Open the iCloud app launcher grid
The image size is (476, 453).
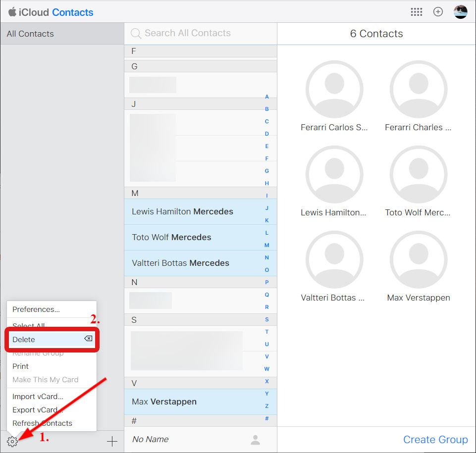click(416, 12)
